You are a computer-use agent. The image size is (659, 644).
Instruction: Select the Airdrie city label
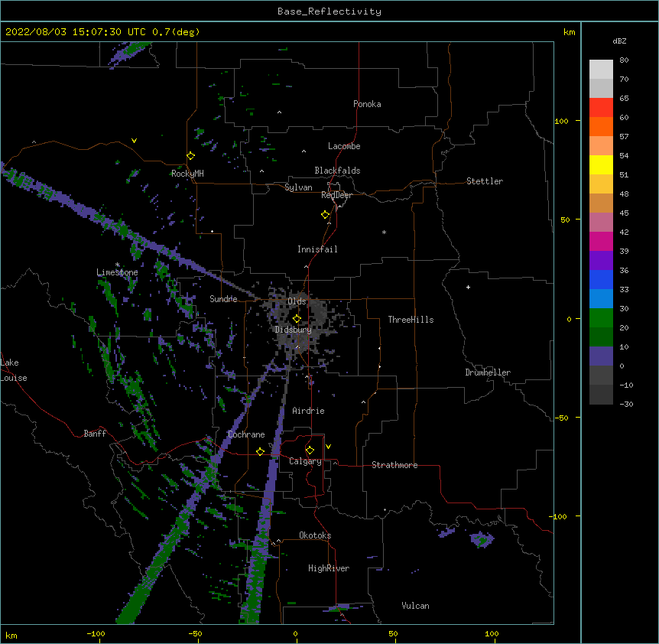coord(308,411)
